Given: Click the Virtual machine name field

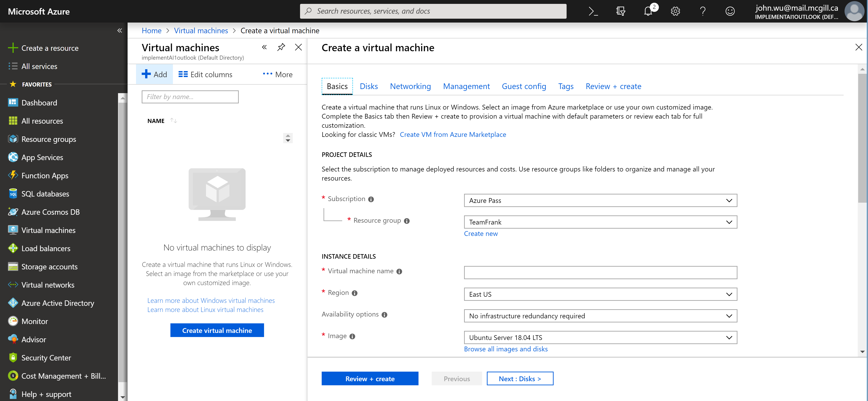Looking at the screenshot, I should click(x=600, y=272).
